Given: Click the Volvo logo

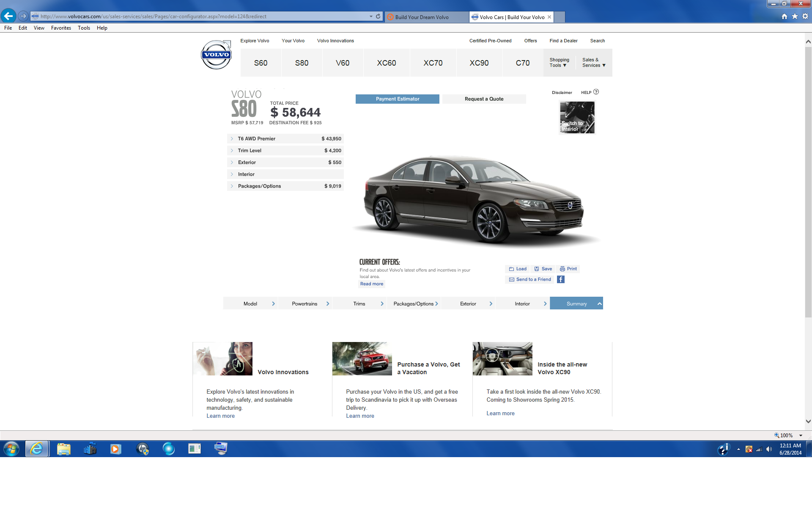Looking at the screenshot, I should (x=216, y=55).
